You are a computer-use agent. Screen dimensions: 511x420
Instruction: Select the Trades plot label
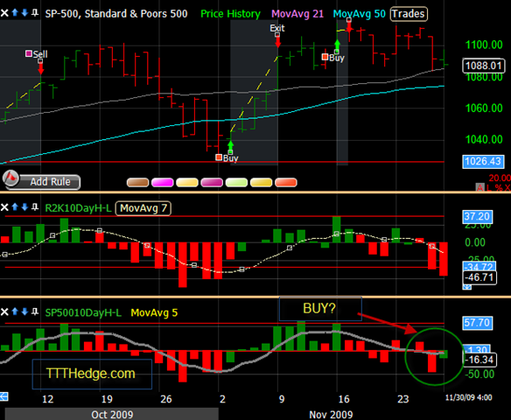coord(409,14)
